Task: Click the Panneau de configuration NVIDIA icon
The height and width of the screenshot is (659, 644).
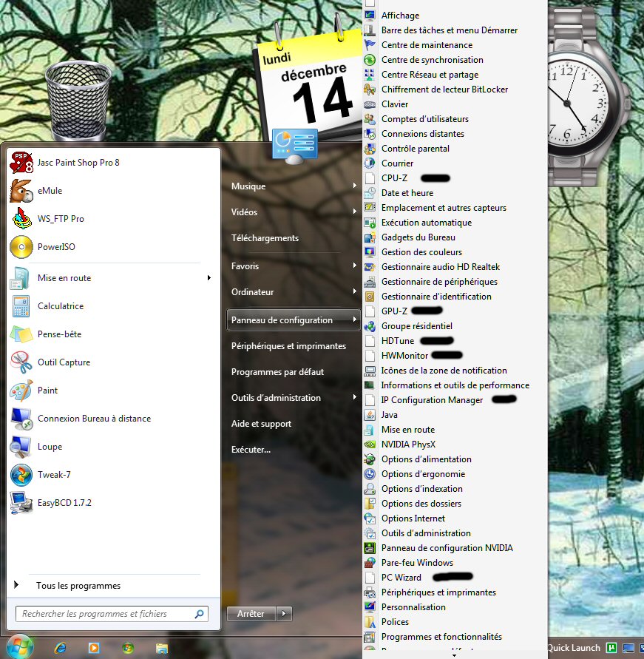Action: pos(370,548)
